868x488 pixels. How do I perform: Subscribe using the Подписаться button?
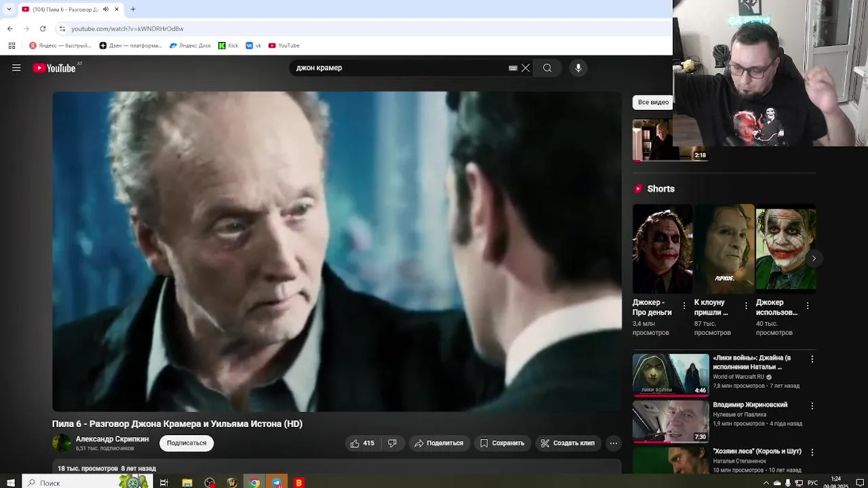(x=186, y=443)
